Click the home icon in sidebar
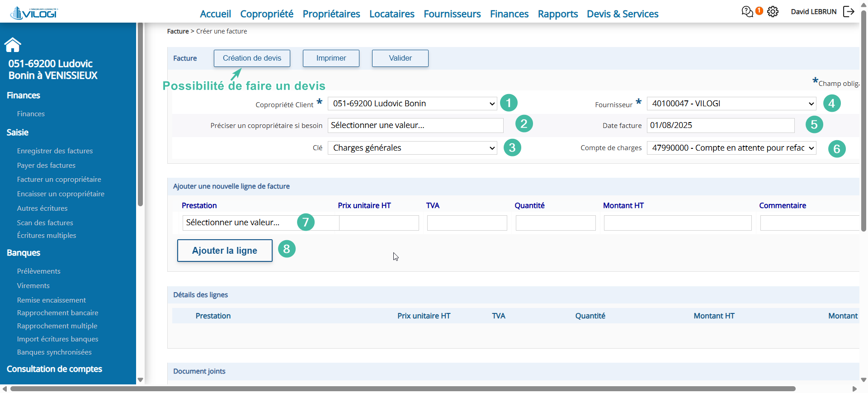Viewport: 868px width, 393px height. click(13, 45)
